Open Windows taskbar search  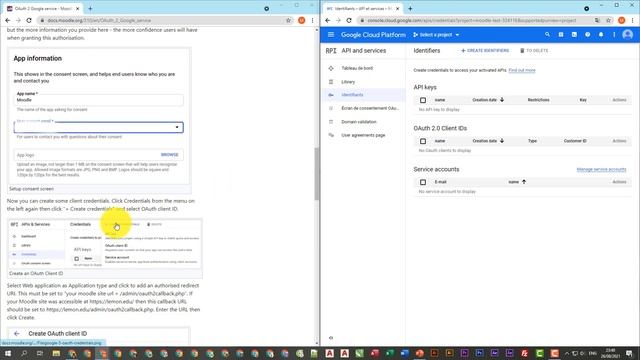[x=24, y=353]
